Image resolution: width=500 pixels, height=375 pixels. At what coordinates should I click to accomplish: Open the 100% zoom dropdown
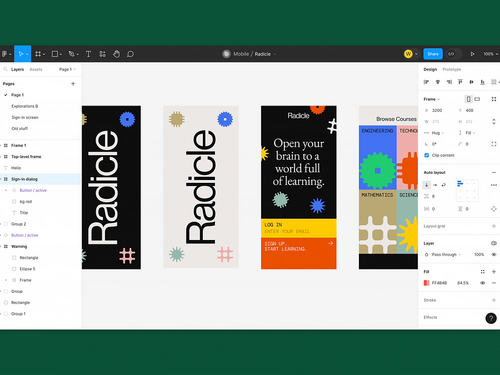click(491, 54)
